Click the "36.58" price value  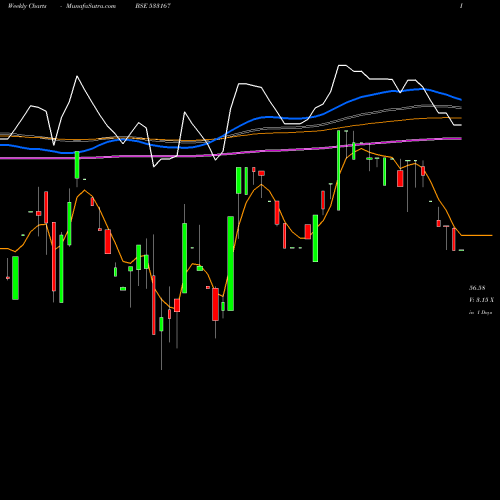click(x=477, y=288)
